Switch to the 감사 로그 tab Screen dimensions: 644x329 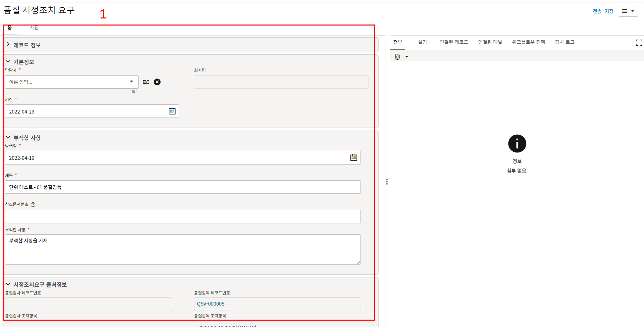click(x=565, y=42)
